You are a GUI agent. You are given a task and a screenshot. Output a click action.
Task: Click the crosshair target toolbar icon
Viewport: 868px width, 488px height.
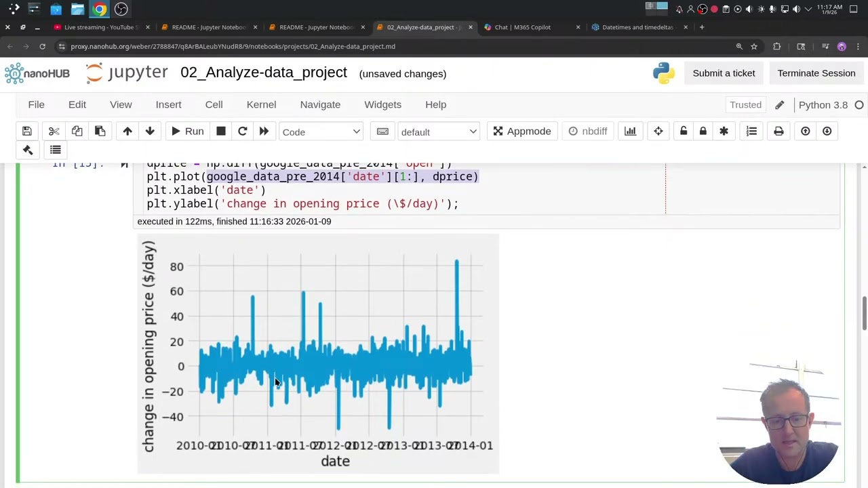click(x=658, y=131)
